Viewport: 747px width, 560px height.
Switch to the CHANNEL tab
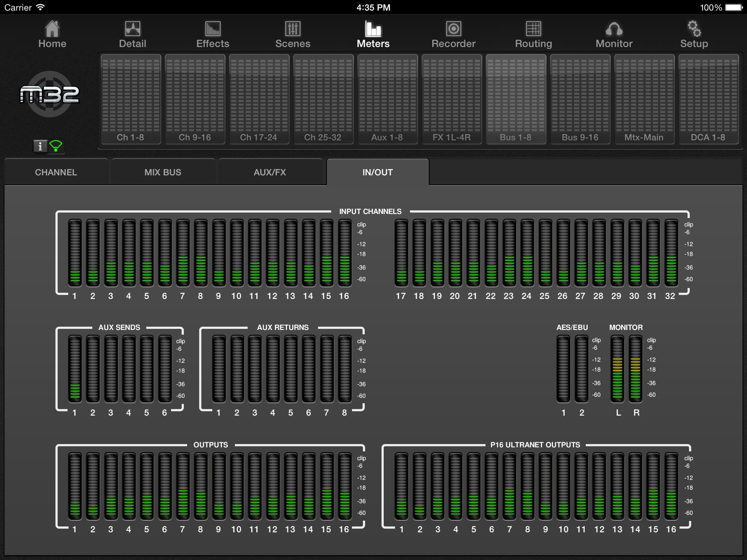pos(56,172)
